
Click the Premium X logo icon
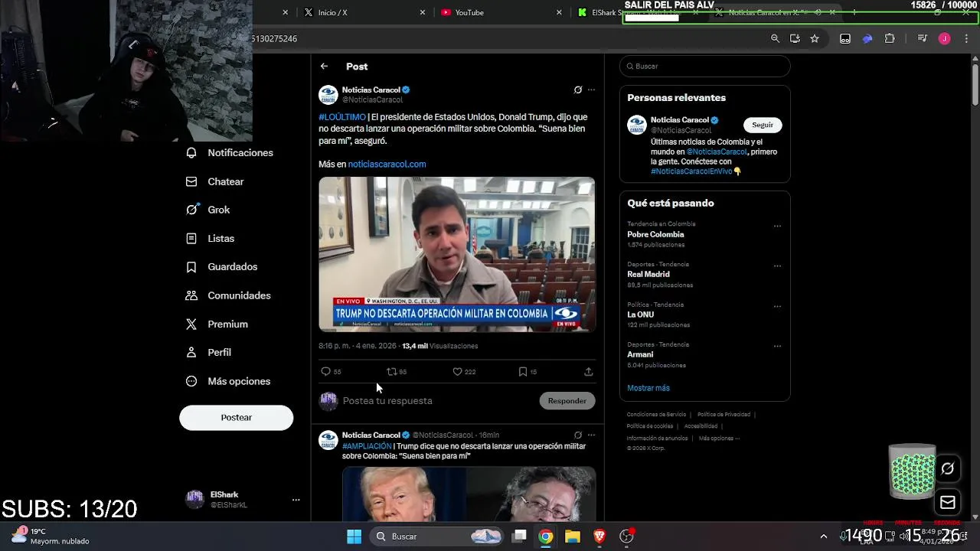191,324
